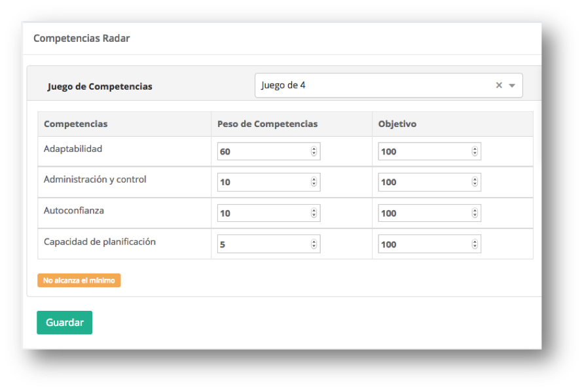Focus the Capacidad de planificación objetivo field
This screenshot has height=392, width=584.
coord(429,244)
